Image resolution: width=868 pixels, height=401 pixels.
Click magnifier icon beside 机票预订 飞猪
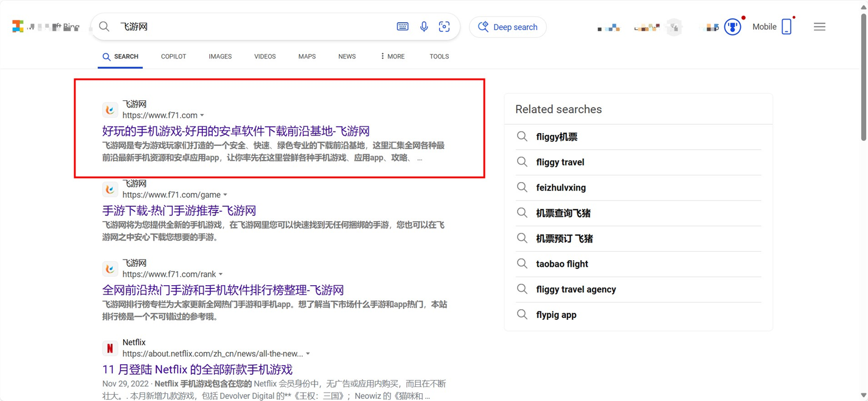[x=522, y=239]
